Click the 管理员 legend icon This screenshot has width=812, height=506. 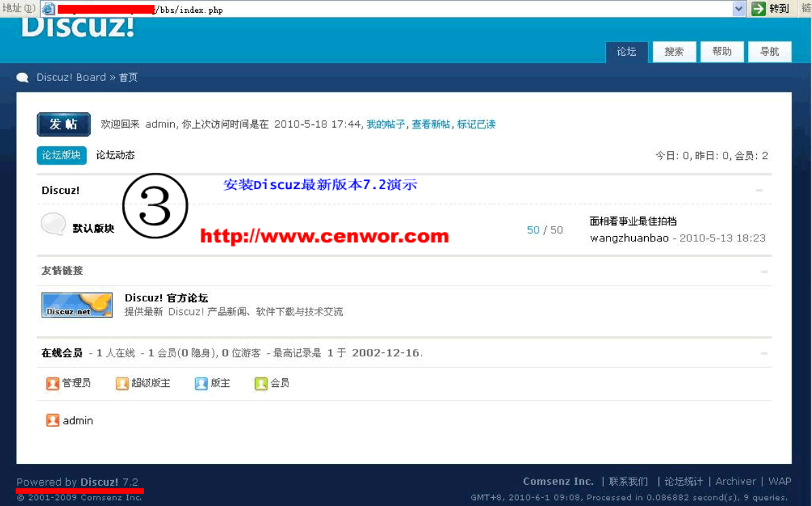pyautogui.click(x=52, y=384)
